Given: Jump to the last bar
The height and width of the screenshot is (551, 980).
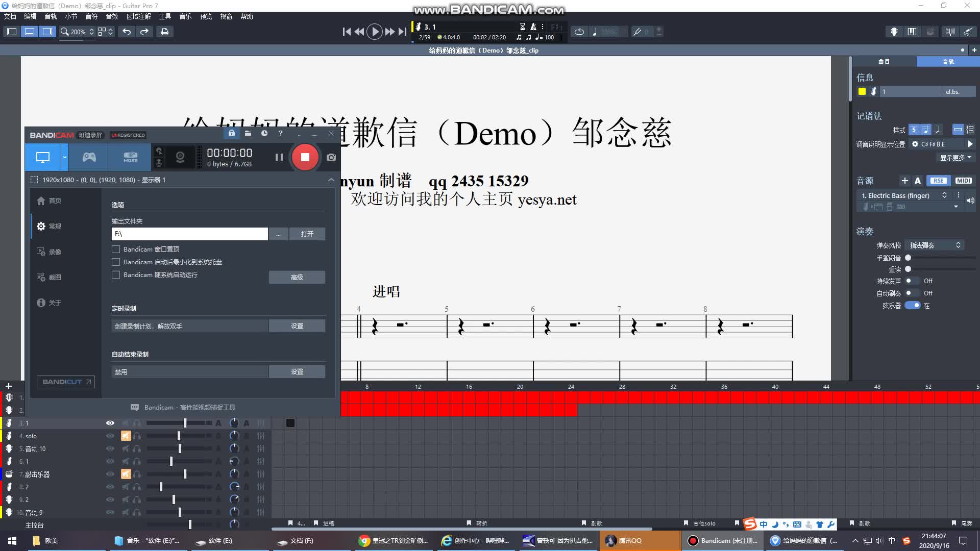Looking at the screenshot, I should point(402,32).
